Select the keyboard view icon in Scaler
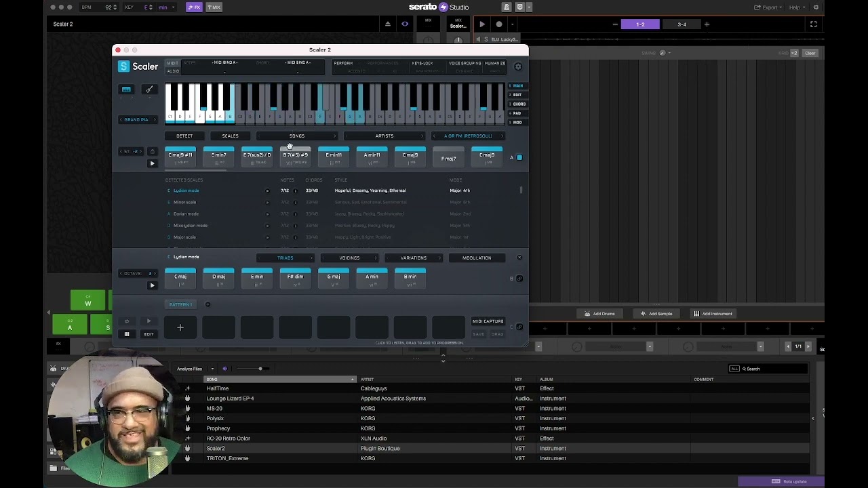Screen dimensions: 868x488 pyautogui.click(x=126, y=89)
